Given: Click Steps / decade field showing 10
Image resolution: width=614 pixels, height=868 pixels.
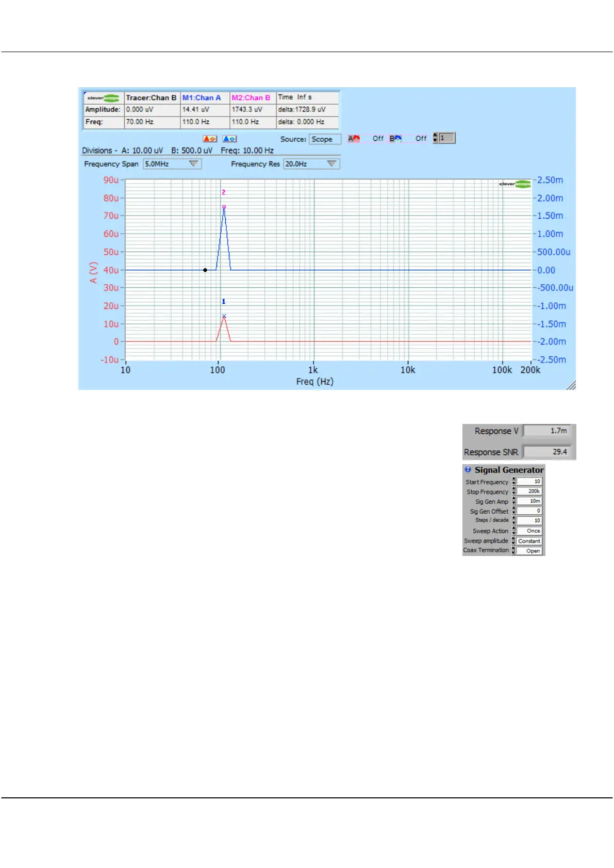Looking at the screenshot, I should point(529,520).
